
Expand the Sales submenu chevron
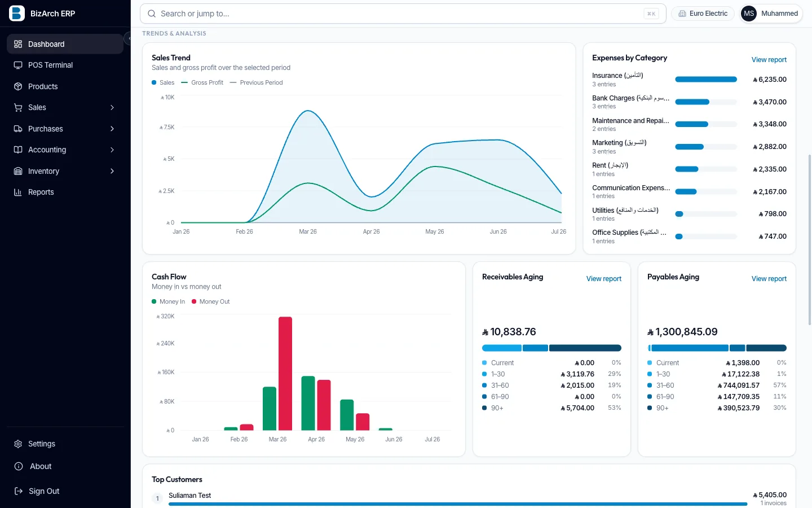[112, 107]
